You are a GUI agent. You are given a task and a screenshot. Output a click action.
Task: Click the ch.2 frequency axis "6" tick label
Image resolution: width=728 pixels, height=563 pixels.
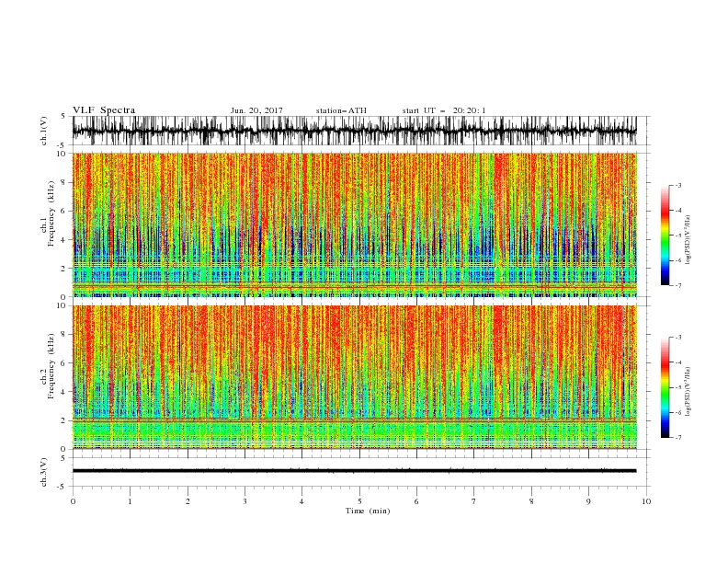pos(65,363)
